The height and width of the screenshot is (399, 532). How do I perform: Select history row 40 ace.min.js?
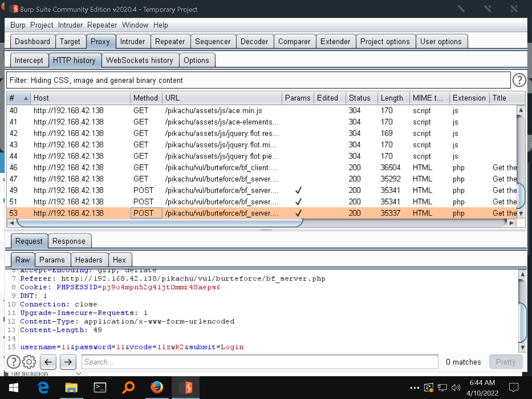(262, 111)
